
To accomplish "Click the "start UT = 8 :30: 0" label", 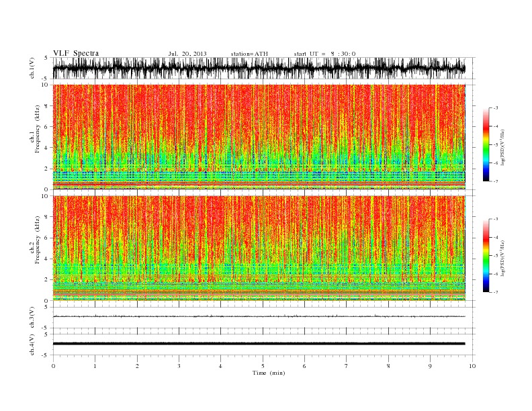I will pos(324,54).
